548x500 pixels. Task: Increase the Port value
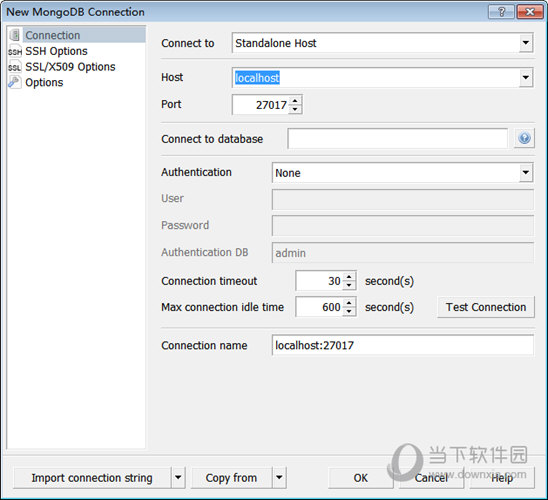coord(295,101)
